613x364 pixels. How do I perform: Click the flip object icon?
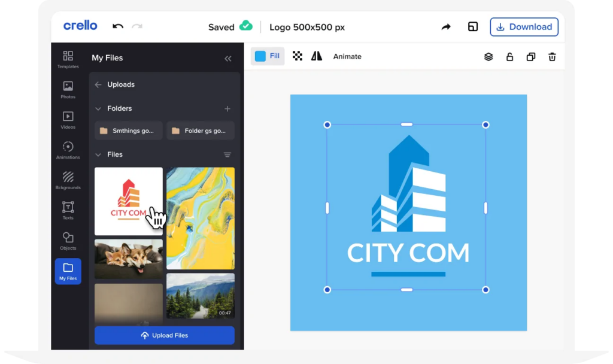pyautogui.click(x=317, y=56)
